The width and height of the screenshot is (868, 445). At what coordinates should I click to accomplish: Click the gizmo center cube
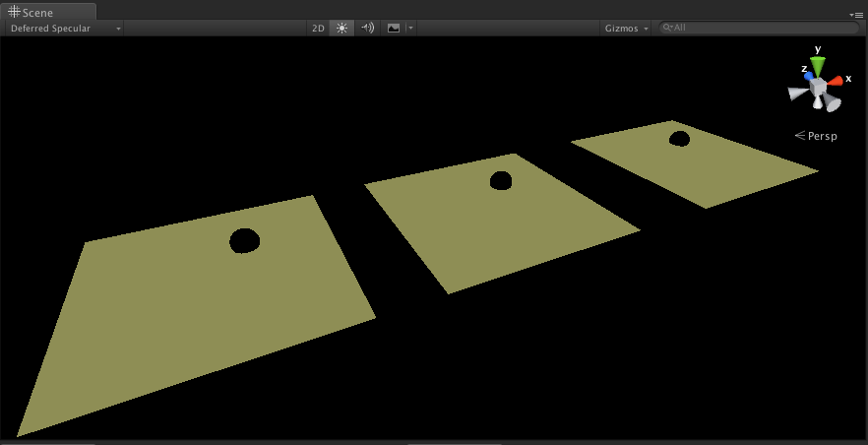click(818, 87)
